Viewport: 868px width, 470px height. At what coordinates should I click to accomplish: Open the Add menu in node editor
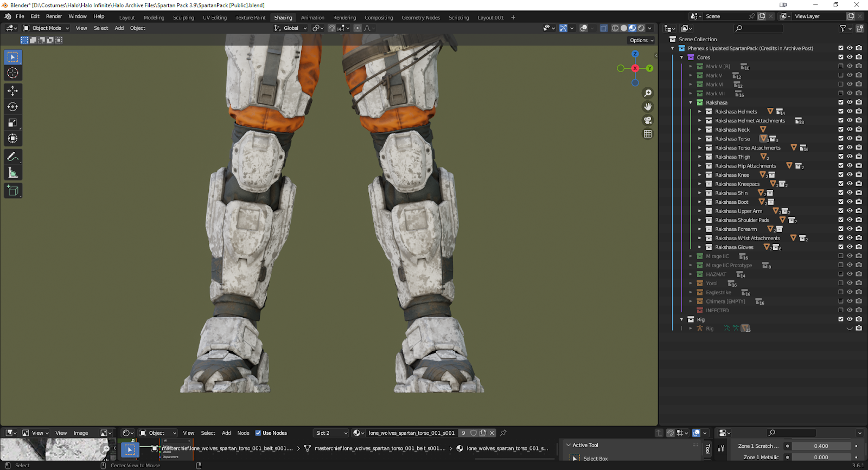click(226, 433)
